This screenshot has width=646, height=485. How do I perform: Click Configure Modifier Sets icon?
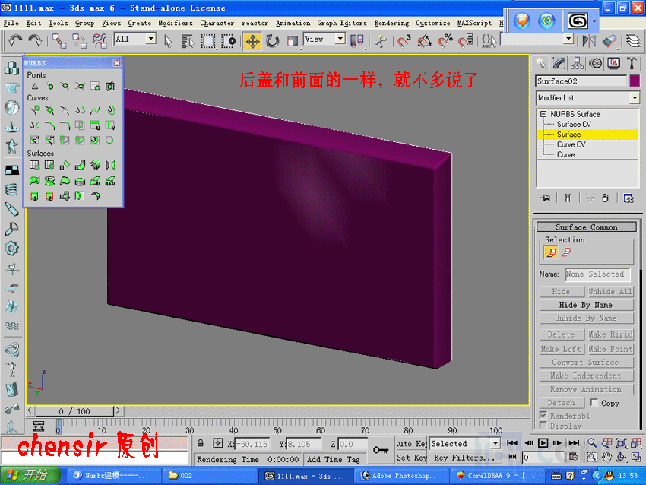click(629, 198)
